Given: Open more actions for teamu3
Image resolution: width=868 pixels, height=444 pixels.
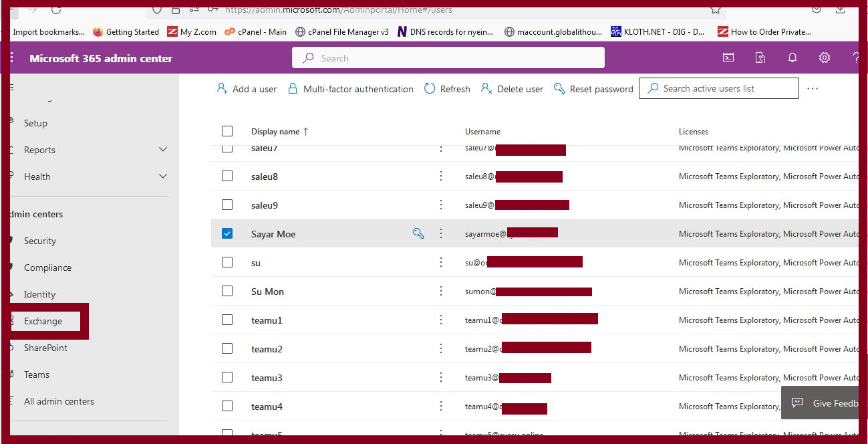Looking at the screenshot, I should click(441, 377).
